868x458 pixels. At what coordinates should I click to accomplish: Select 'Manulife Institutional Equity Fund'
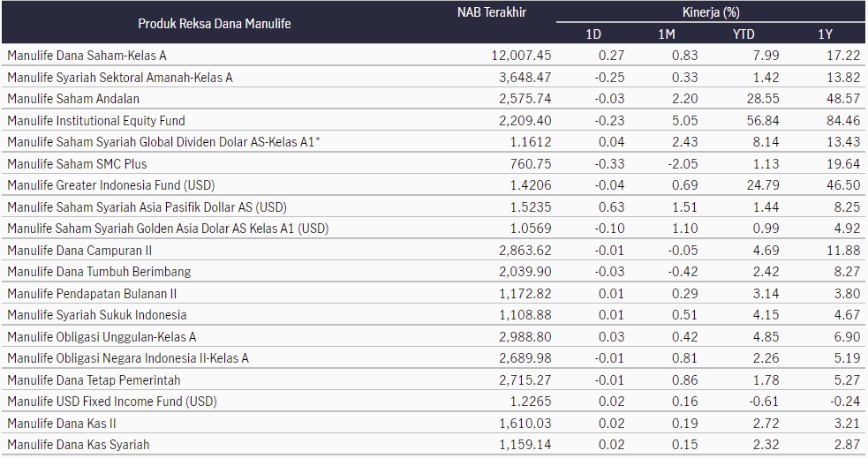click(96, 121)
